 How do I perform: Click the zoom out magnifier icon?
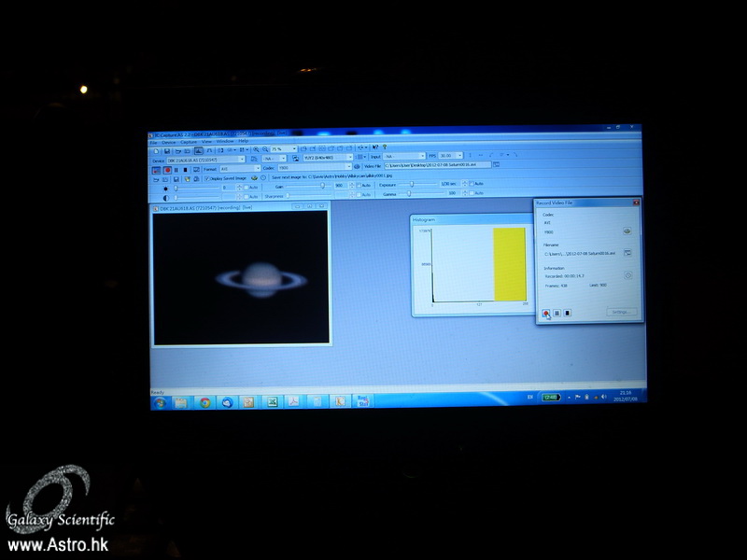pyautogui.click(x=265, y=149)
